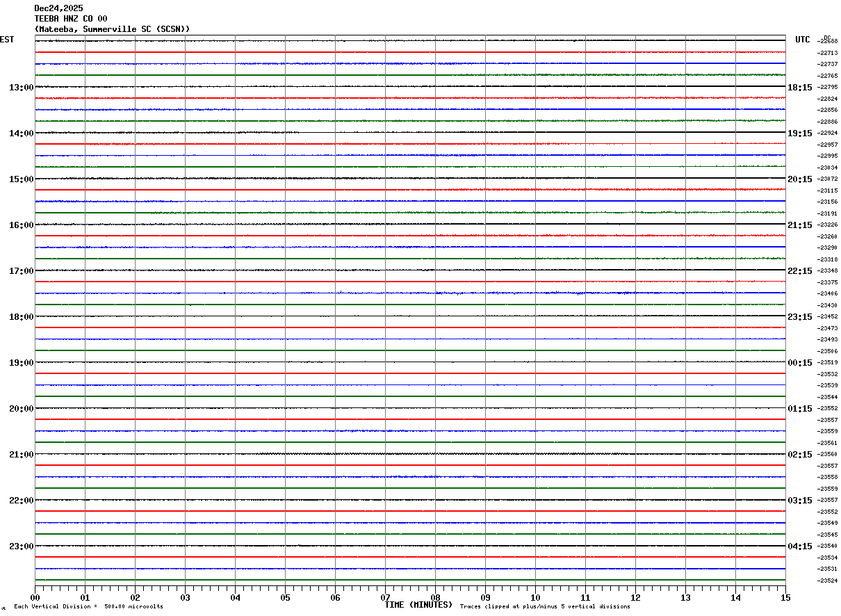Click the DC offset value -22856
This screenshot has height=616, width=841.
[827, 110]
